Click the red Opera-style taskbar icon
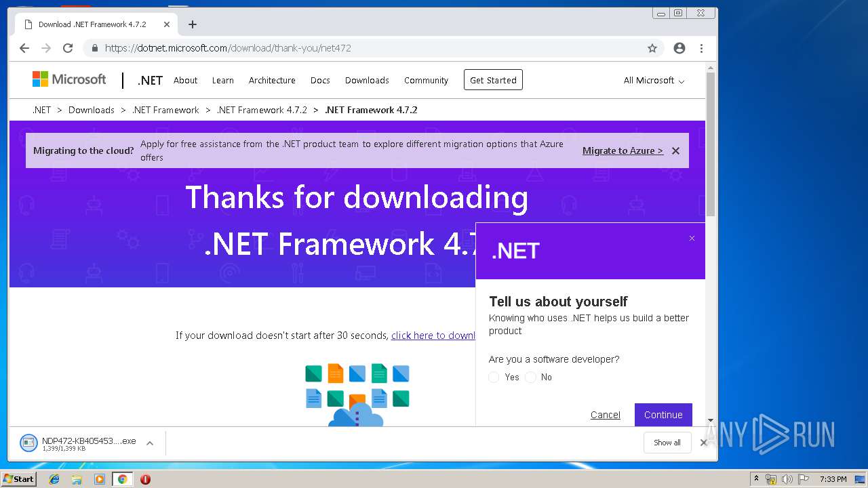This screenshot has width=868, height=488. pyautogui.click(x=145, y=479)
